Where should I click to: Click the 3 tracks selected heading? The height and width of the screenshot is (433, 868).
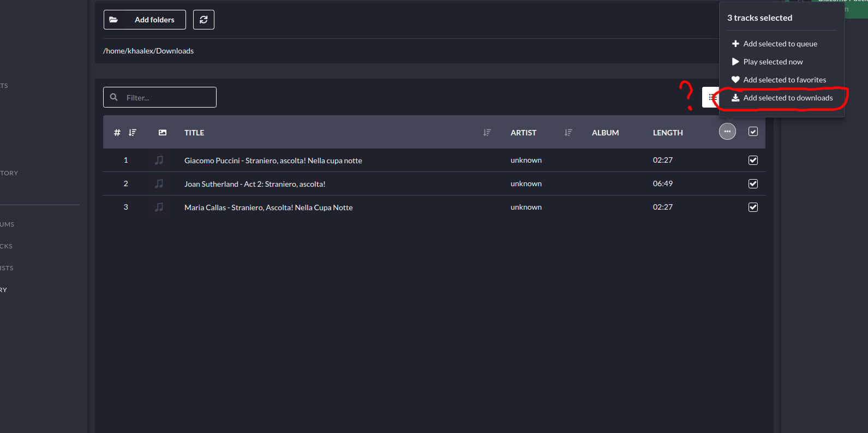759,18
